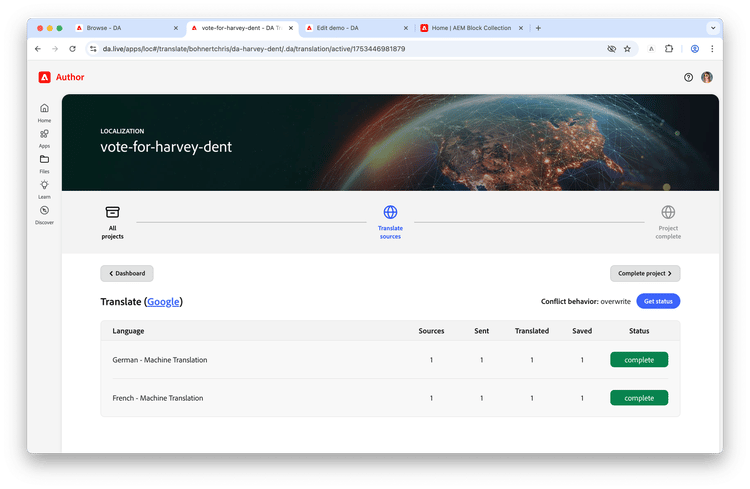Click the vote-for-harvey-dent project title

[166, 147]
